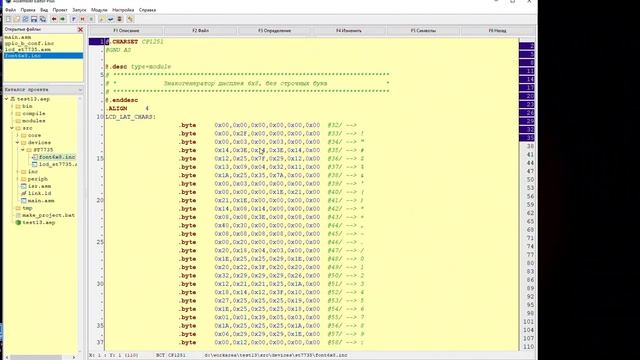Click the CP1251 encoding in status bar
The image size is (640, 360).
click(177, 356)
